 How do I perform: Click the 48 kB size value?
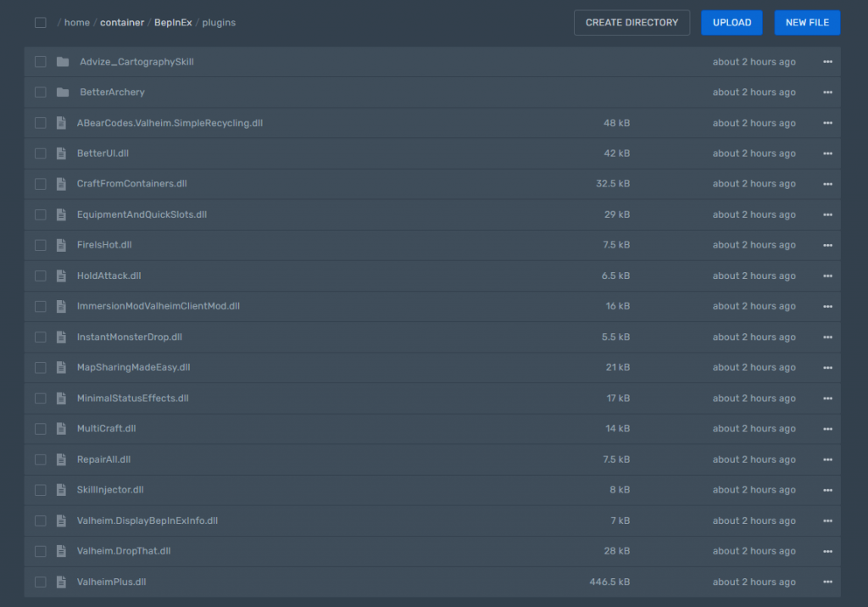coord(617,123)
